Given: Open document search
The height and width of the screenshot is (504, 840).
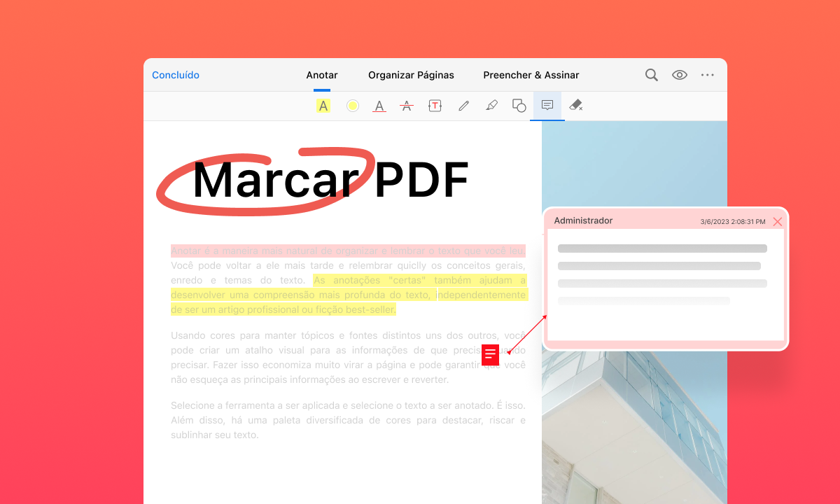Looking at the screenshot, I should point(651,75).
